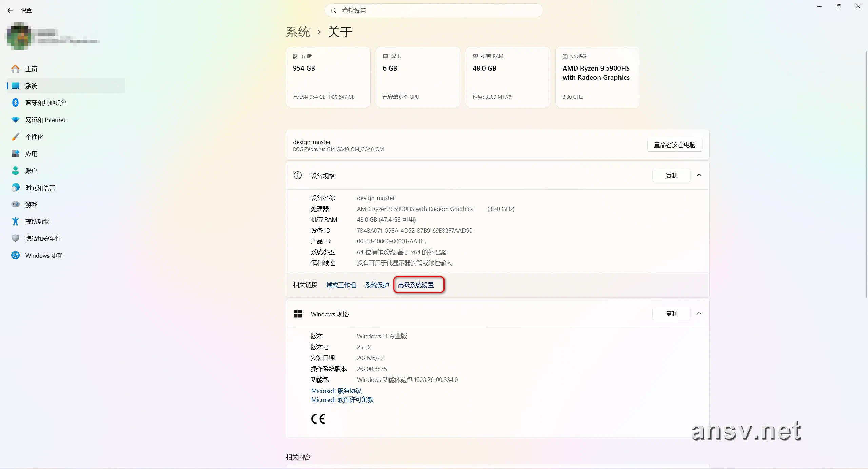This screenshot has width=868, height=469.
Task: Click 账户 in the sidebar
Action: click(66, 171)
